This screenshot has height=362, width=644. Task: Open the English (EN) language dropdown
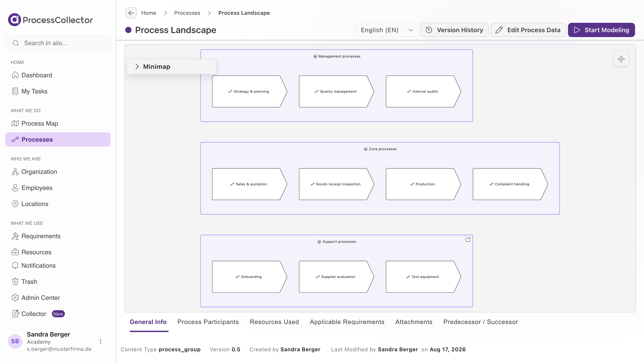pyautogui.click(x=387, y=30)
